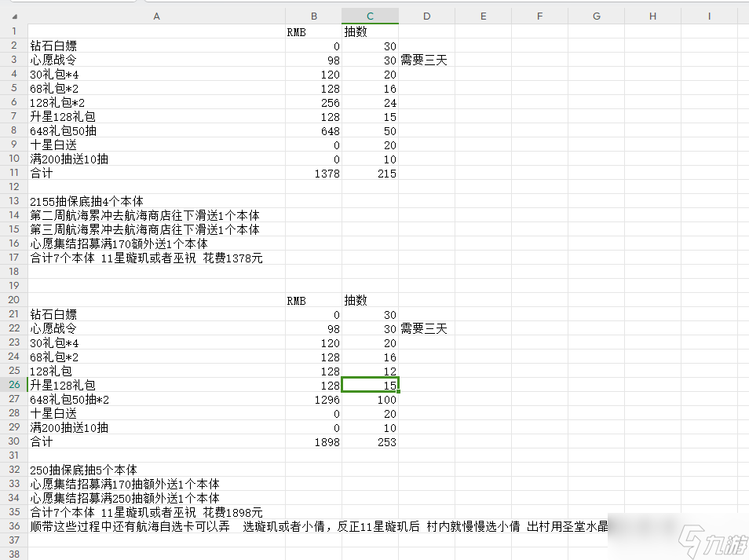Click cell A13 2155抽保底抽4个本体

point(157,201)
